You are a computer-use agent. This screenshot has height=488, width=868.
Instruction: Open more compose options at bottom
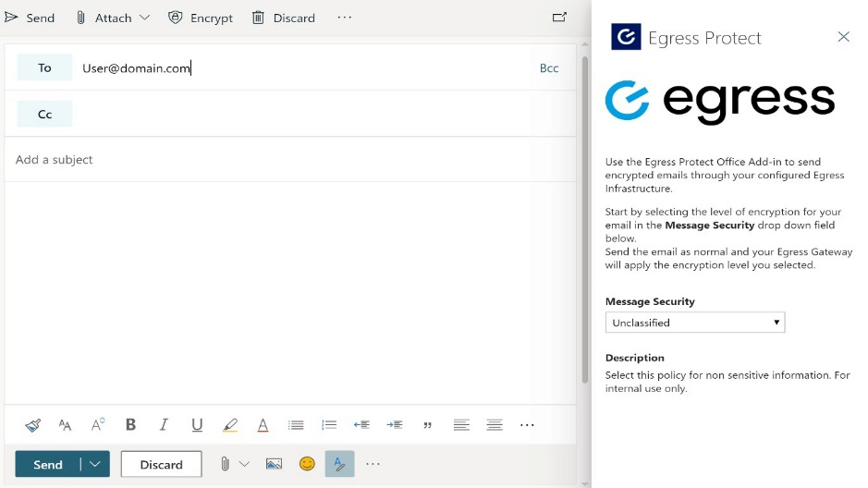coord(373,464)
